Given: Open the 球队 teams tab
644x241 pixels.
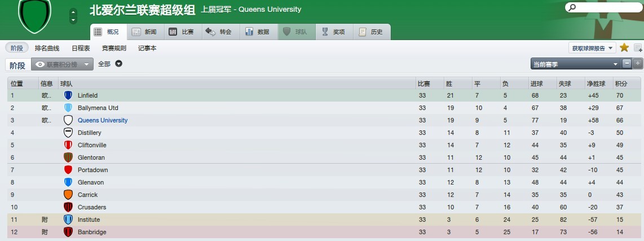Looking at the screenshot, I should [297, 32].
